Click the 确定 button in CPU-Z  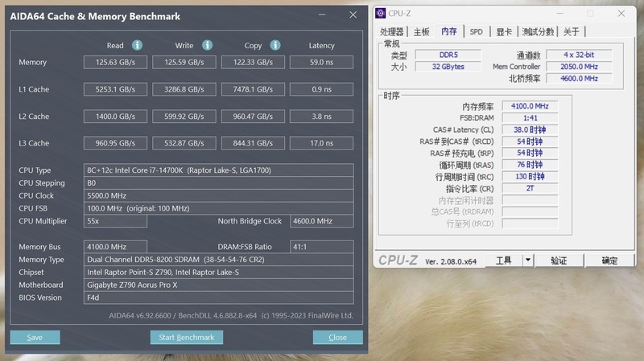coord(609,260)
